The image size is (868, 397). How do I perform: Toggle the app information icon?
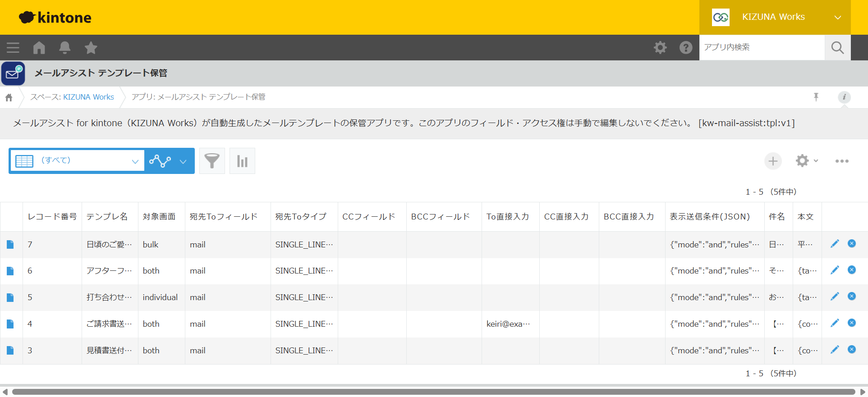(x=844, y=97)
